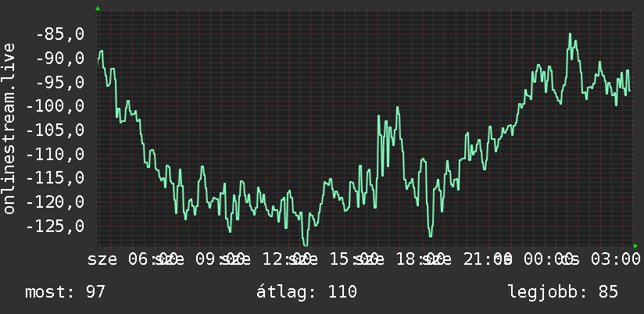Click the -85,0 y-axis label
This screenshot has height=314, width=644.
(x=60, y=34)
